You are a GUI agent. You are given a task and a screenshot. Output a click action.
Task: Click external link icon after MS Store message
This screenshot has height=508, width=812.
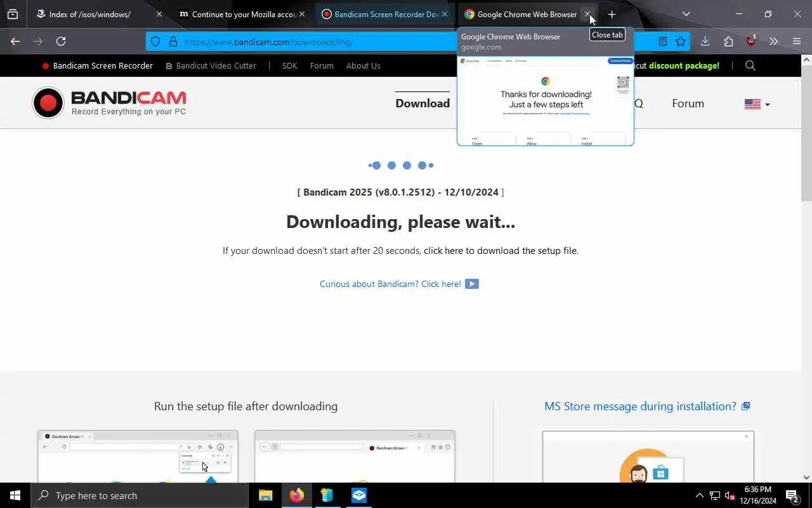pos(746,406)
